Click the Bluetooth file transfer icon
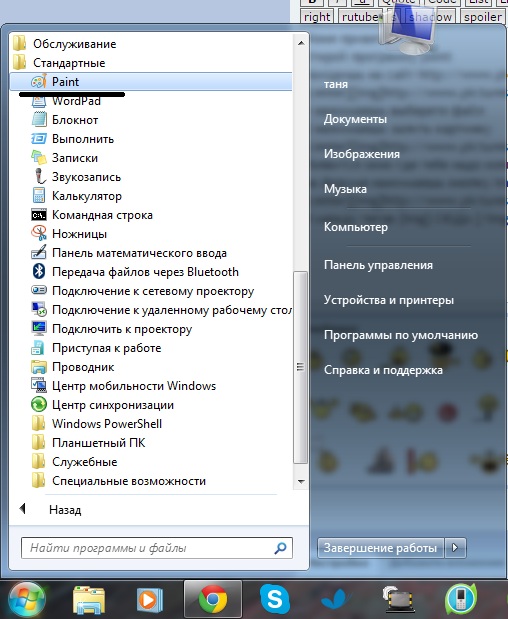This screenshot has width=508, height=619. pos(39,272)
